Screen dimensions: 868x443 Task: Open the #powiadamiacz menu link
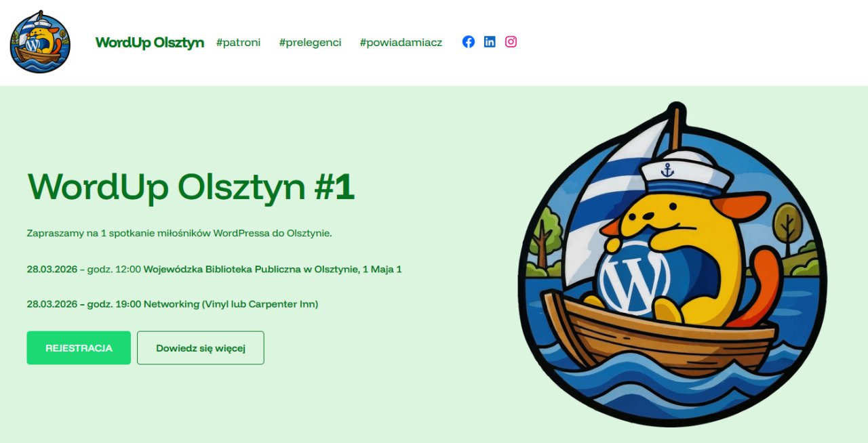tap(401, 42)
